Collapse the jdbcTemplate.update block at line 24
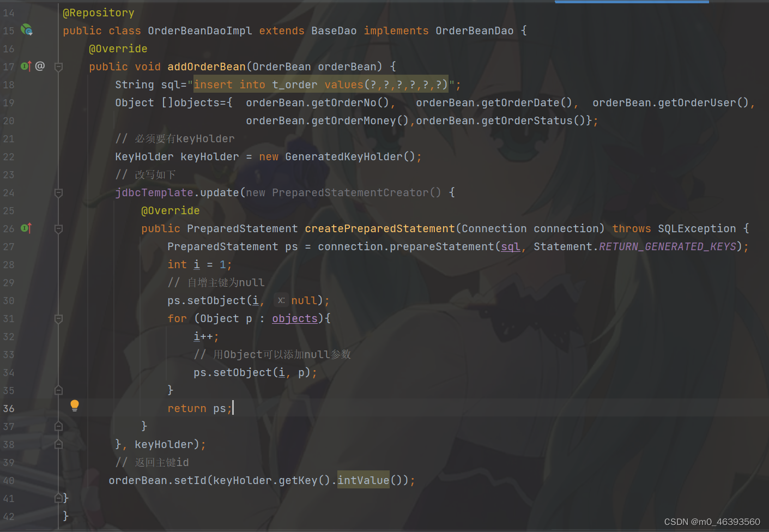769x532 pixels. tap(58, 192)
